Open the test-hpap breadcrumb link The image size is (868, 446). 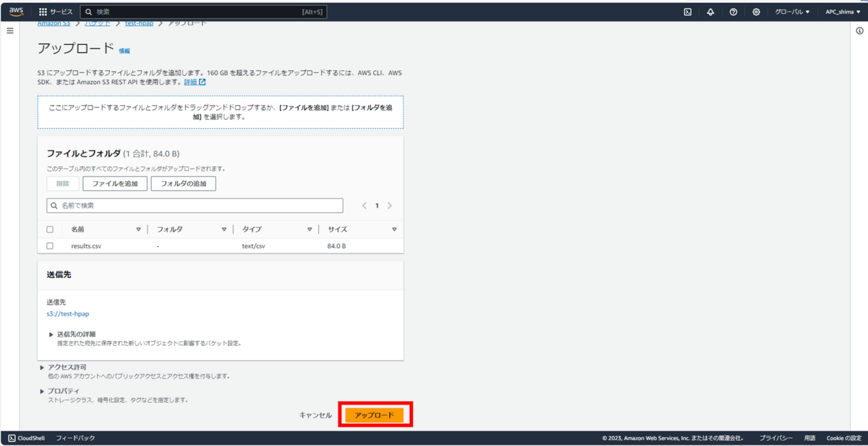click(139, 23)
